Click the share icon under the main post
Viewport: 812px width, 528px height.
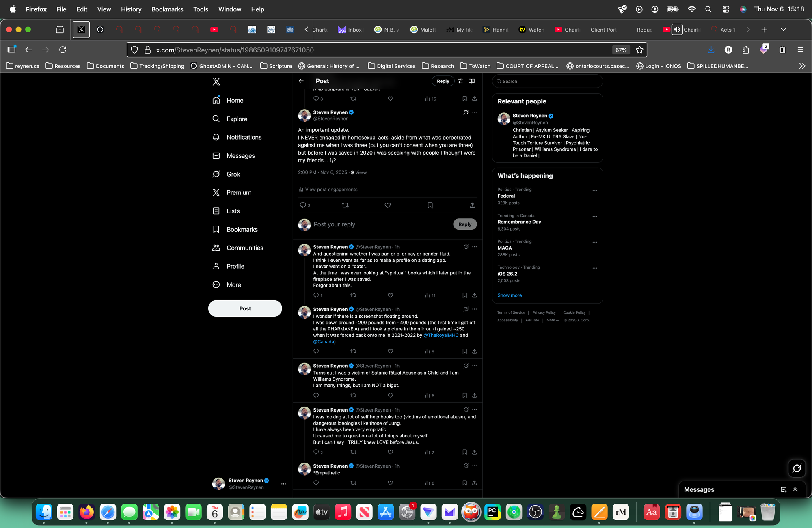pyautogui.click(x=472, y=205)
